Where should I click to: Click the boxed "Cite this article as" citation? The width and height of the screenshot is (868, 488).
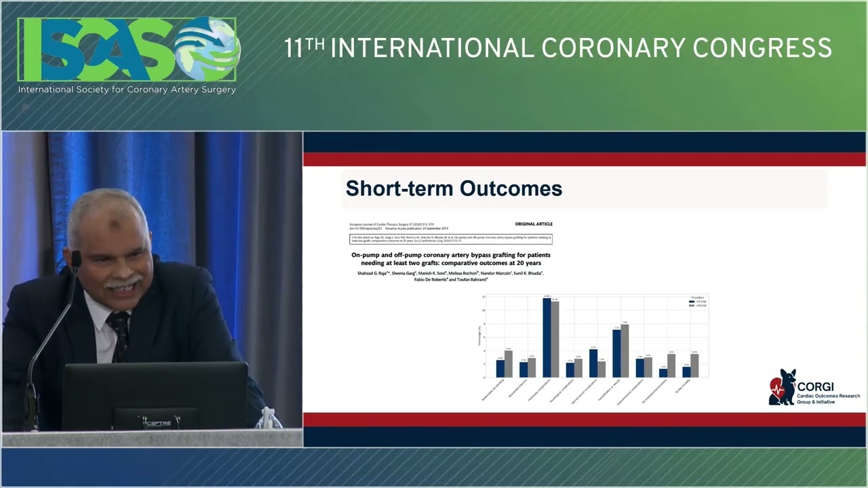tap(451, 239)
